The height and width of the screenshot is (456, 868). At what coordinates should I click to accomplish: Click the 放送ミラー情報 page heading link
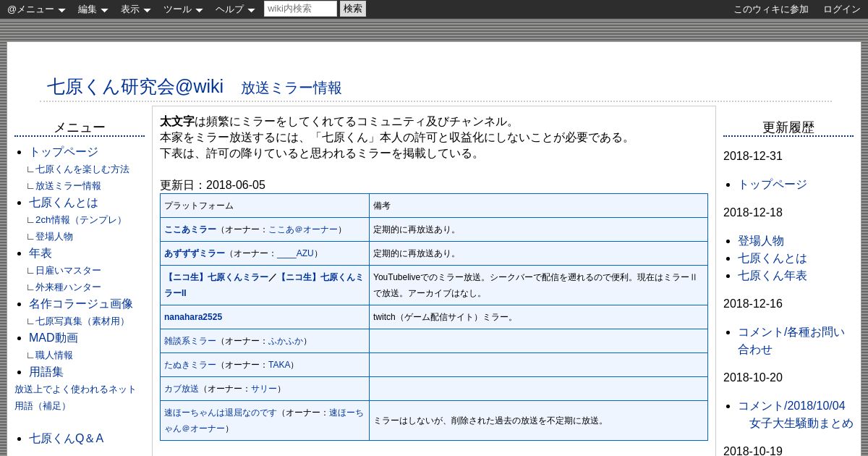point(291,88)
